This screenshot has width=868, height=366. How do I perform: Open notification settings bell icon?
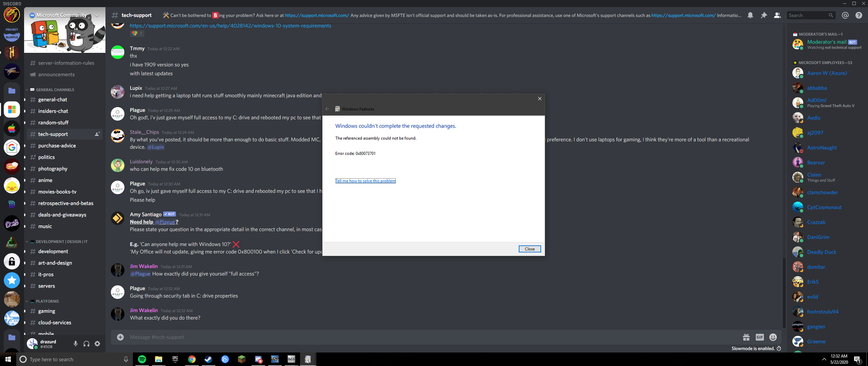coord(750,15)
